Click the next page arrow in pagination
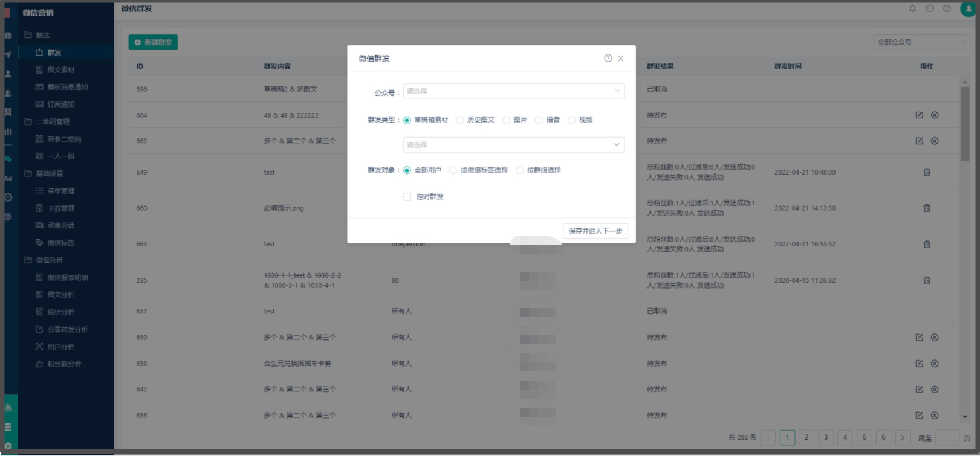The height and width of the screenshot is (456, 980). click(x=903, y=437)
